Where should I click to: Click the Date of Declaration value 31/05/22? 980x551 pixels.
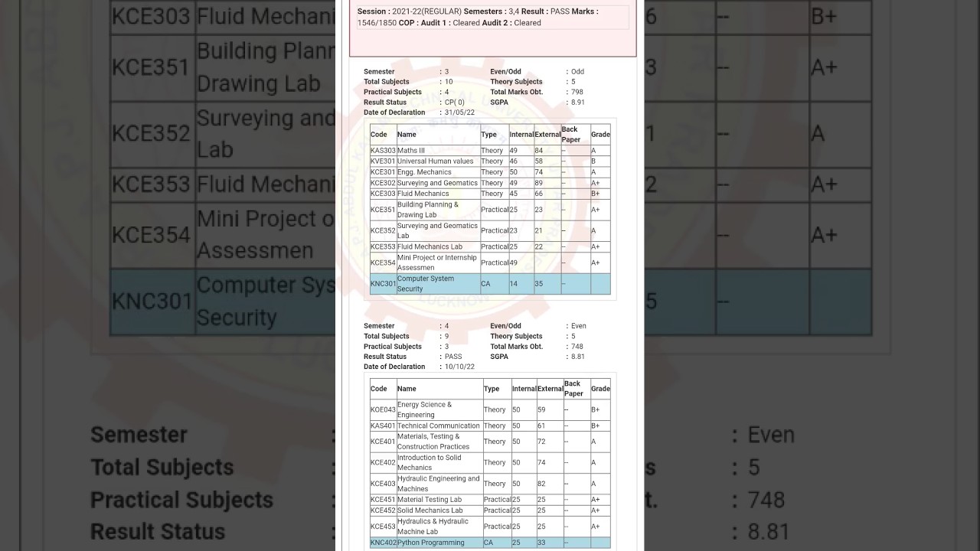(460, 112)
